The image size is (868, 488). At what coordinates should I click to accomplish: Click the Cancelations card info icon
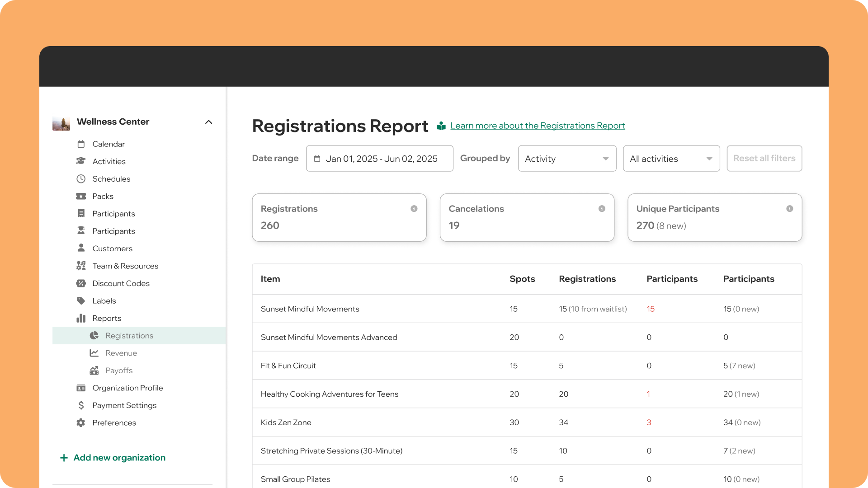(x=602, y=209)
